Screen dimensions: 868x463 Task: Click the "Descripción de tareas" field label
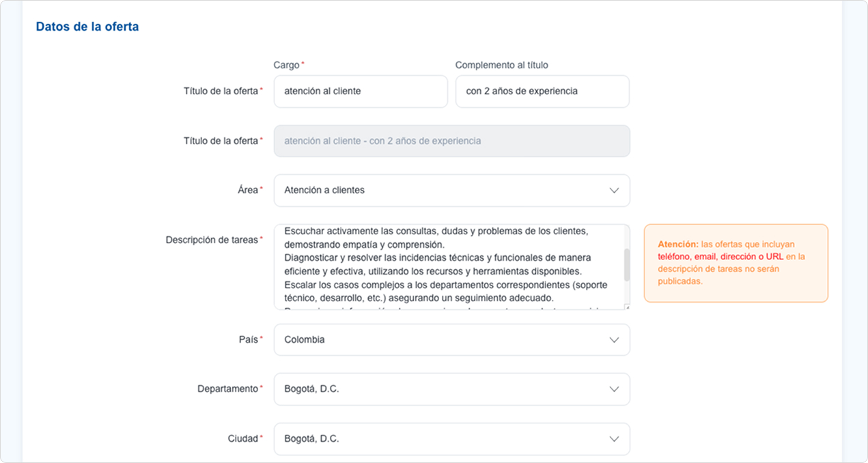(x=212, y=240)
